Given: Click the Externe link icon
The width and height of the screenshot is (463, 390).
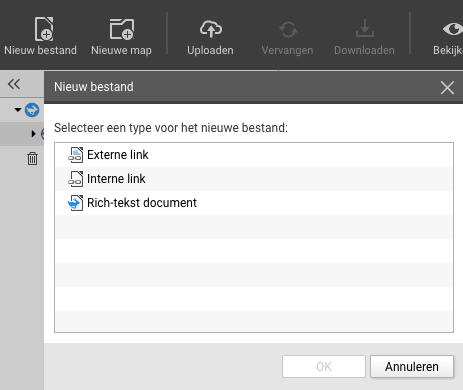Looking at the screenshot, I should coord(76,155).
